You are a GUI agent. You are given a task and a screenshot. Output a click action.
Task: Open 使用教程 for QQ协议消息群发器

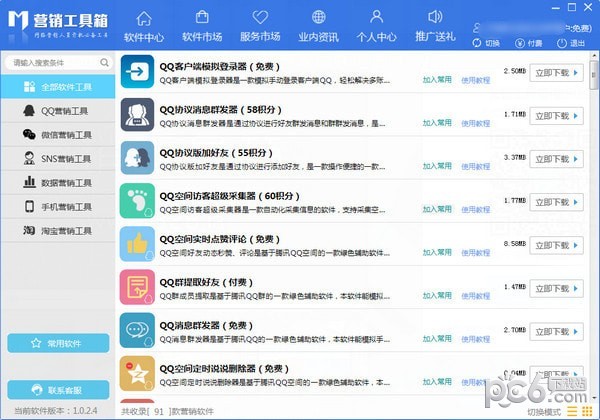tap(476, 124)
